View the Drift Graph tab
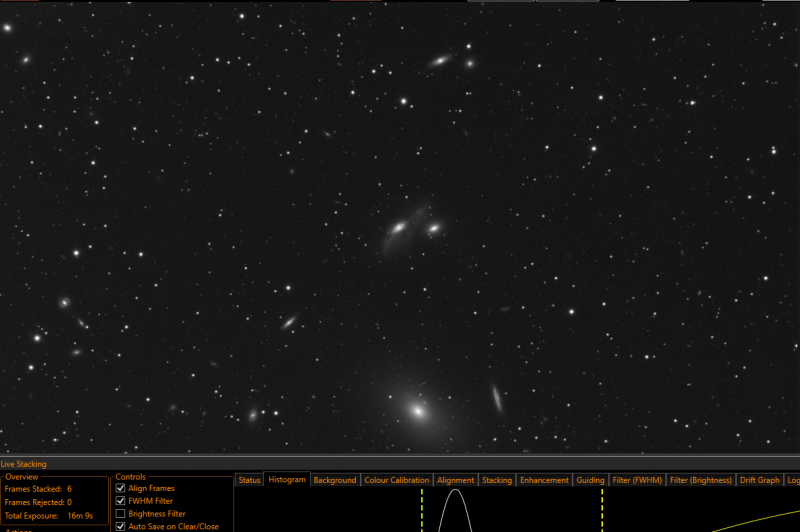The width and height of the screenshot is (800, 532). pyautogui.click(x=760, y=480)
